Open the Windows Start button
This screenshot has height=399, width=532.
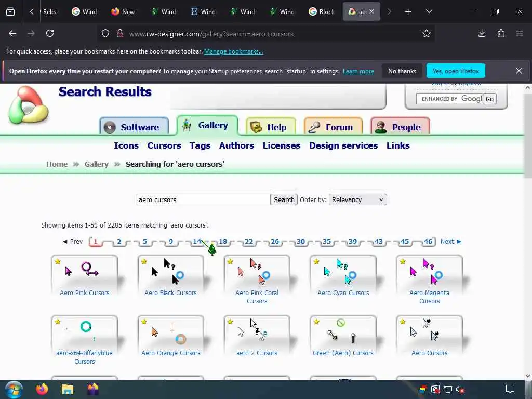pyautogui.click(x=14, y=389)
